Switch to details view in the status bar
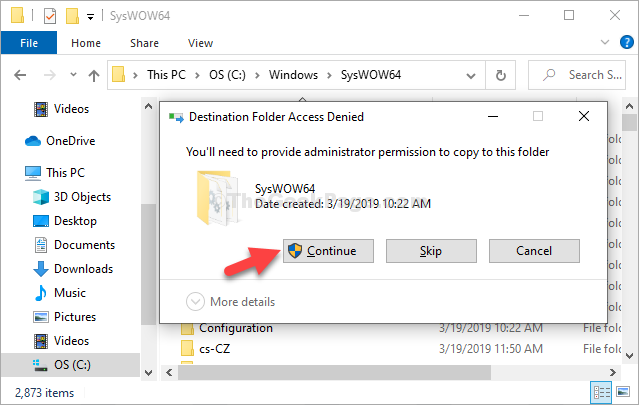 [602, 392]
